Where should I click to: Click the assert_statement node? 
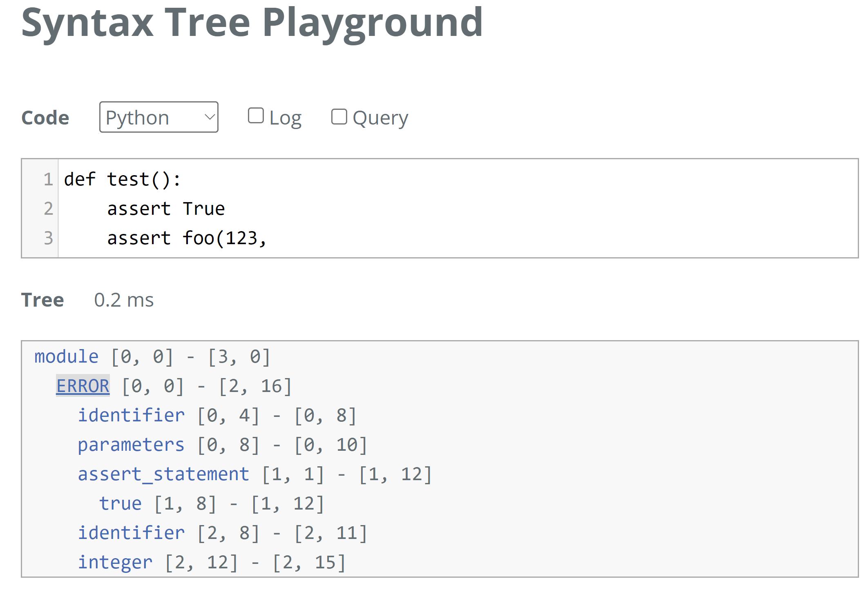pyautogui.click(x=163, y=474)
